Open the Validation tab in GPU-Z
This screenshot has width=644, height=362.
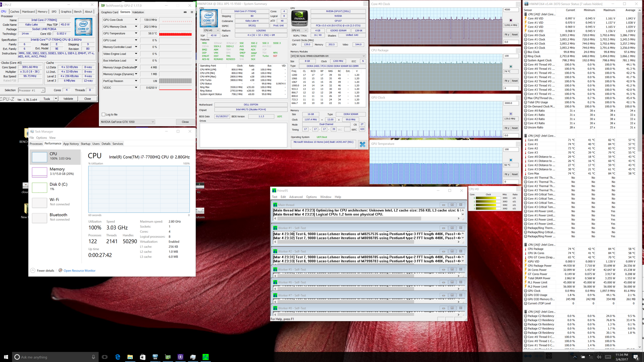(x=138, y=12)
